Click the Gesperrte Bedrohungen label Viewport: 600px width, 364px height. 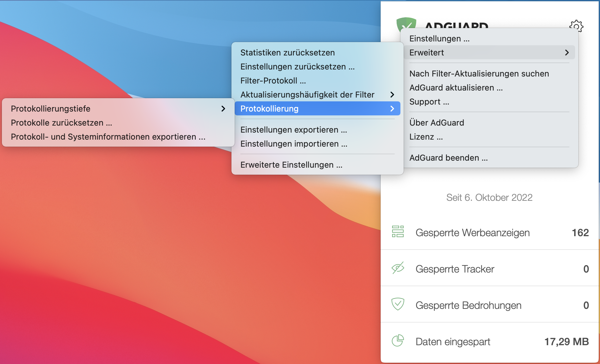click(468, 305)
